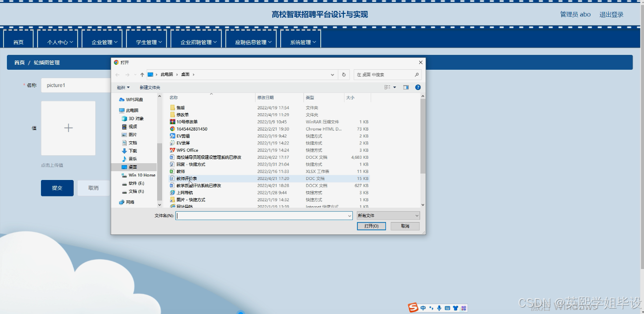Viewport: 644px width, 314px height.
Task: Expand the 企业招聘管理 menu
Action: pyautogui.click(x=198, y=42)
